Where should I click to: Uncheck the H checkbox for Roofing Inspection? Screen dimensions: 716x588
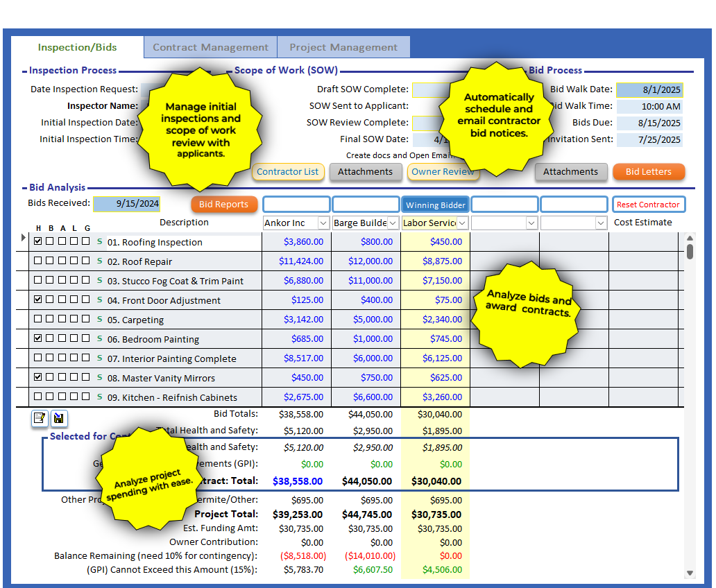(38, 241)
